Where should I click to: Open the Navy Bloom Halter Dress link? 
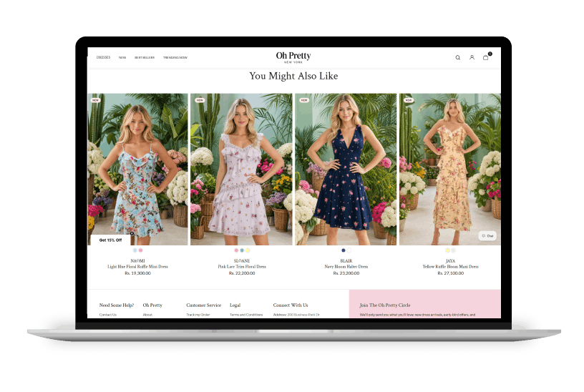346,267
